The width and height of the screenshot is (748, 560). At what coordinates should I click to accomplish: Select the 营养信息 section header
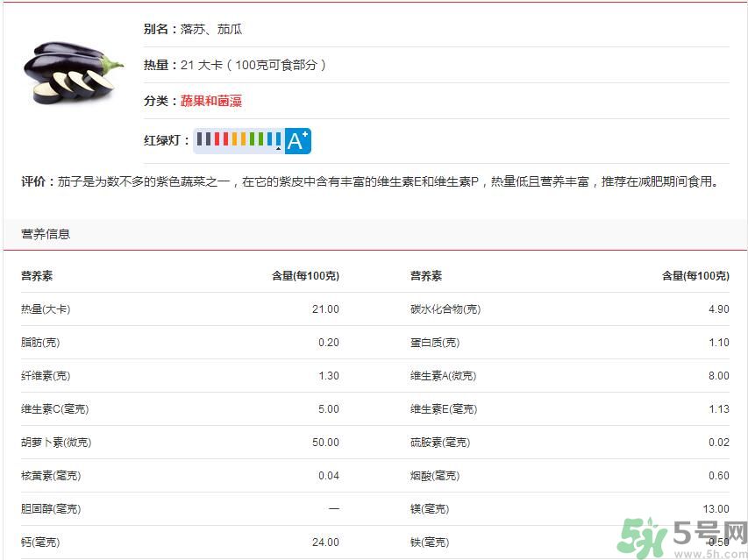[40, 233]
